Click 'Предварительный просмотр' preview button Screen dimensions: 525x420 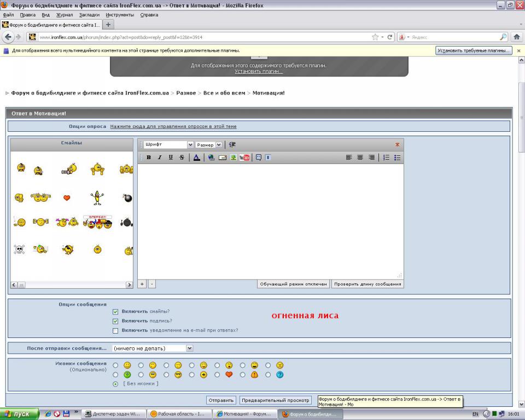275,400
